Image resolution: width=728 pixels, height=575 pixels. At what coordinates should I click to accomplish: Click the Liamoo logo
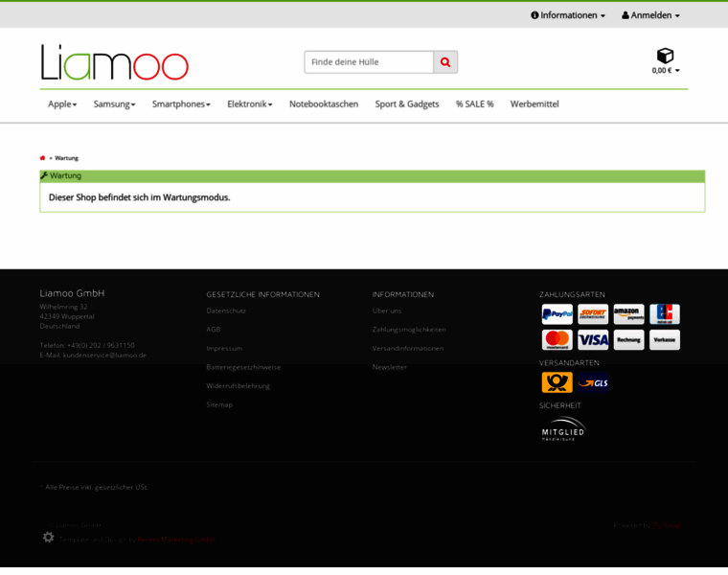pyautogui.click(x=114, y=62)
